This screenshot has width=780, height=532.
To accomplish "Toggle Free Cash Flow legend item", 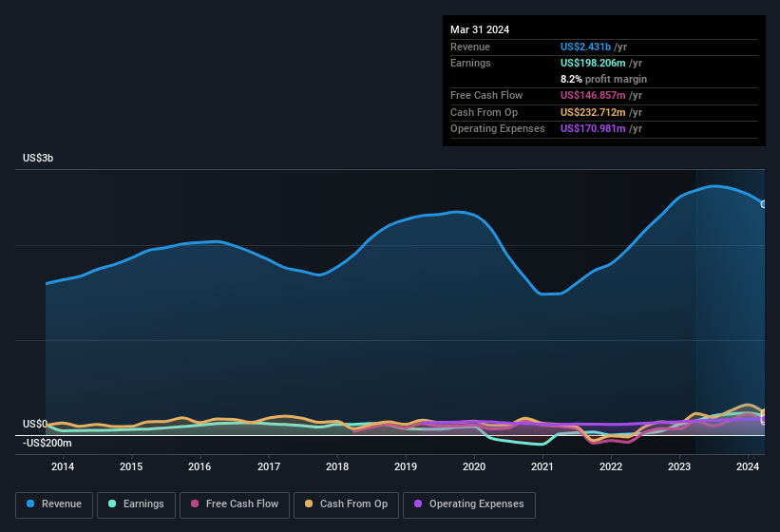I will click(x=234, y=504).
